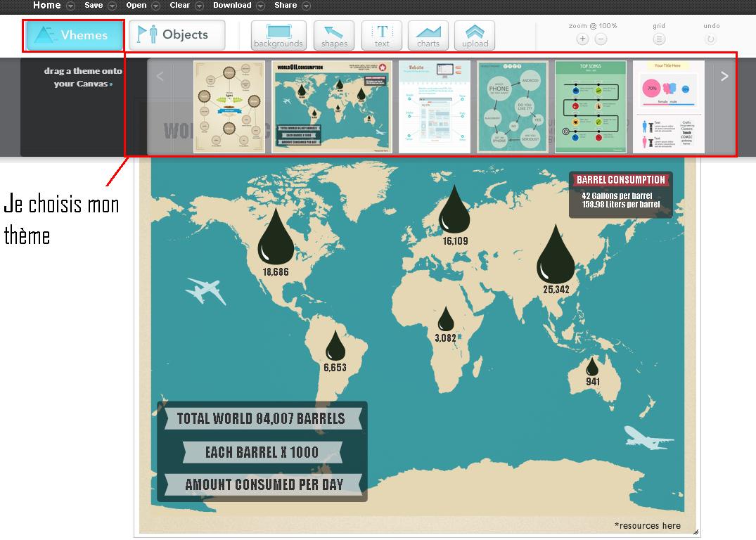
Task: Click the undo icon
Action: (x=710, y=39)
